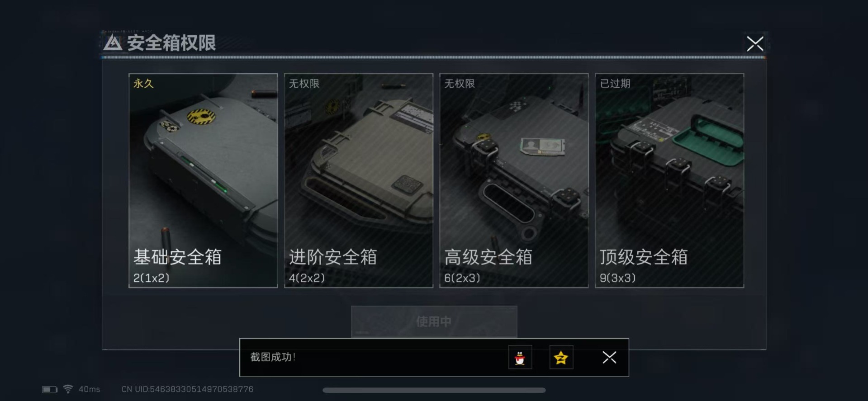This screenshot has height=401, width=868.
Task: Select the 基础安全箱 card
Action: 203,180
